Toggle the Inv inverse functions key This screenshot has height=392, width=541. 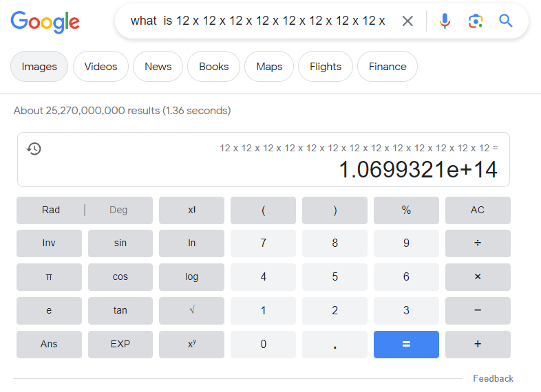point(49,243)
